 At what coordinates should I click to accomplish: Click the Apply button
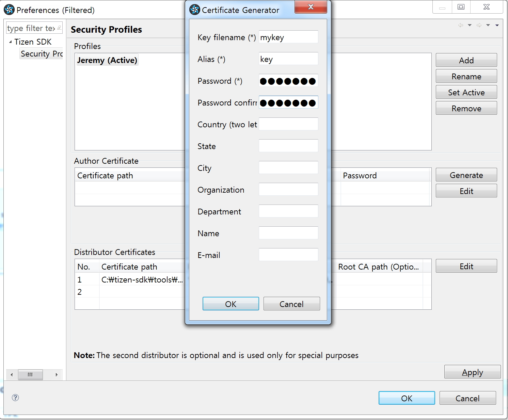tap(472, 372)
